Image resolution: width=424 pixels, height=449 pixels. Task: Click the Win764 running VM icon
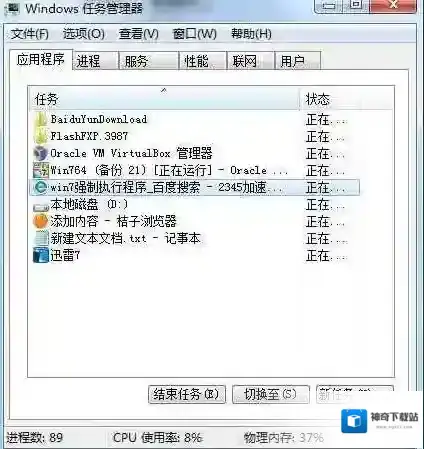41,170
